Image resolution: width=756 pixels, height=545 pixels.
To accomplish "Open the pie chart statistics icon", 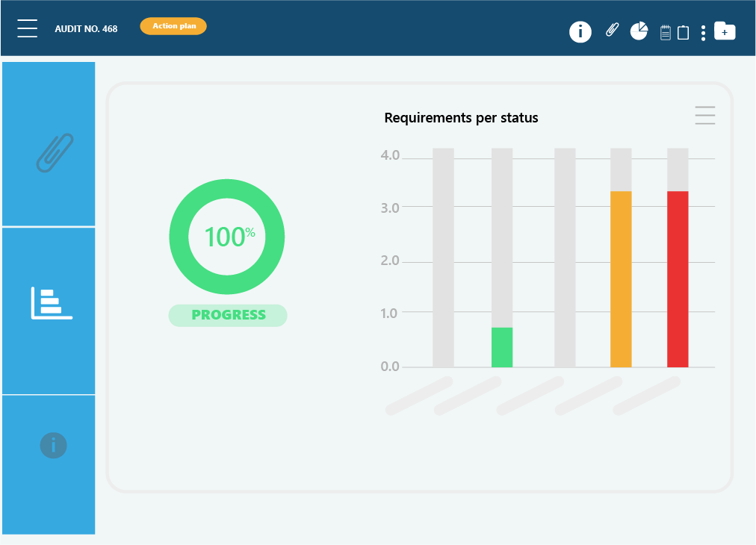I will click(639, 31).
